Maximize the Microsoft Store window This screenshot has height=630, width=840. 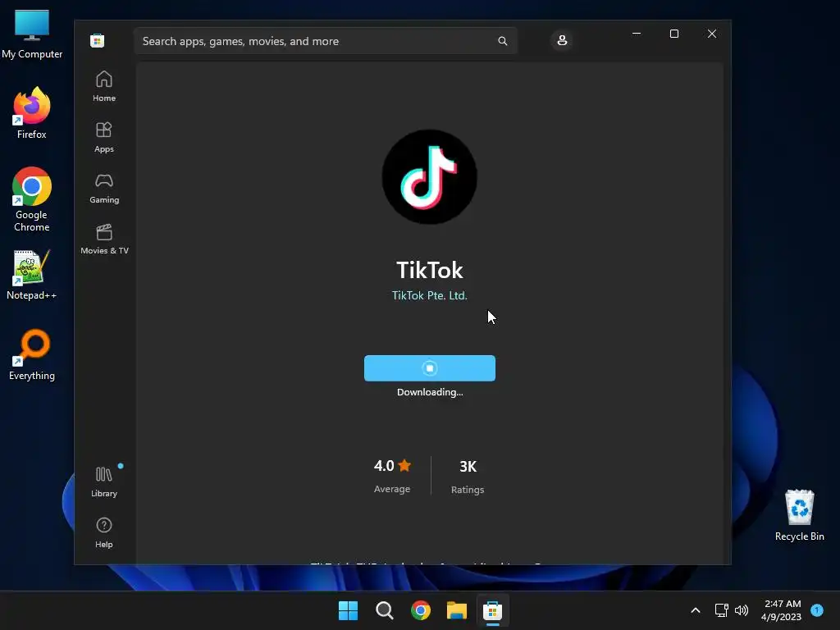click(674, 34)
